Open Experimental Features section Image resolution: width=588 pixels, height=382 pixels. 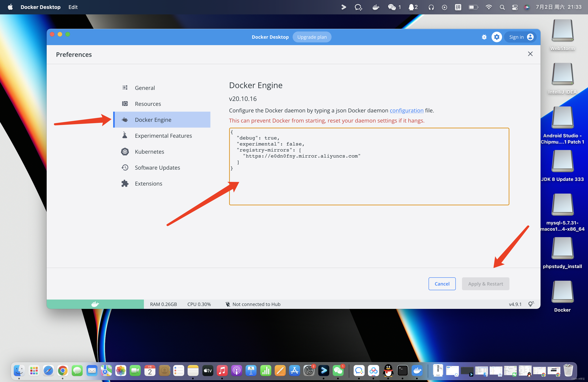pyautogui.click(x=162, y=136)
